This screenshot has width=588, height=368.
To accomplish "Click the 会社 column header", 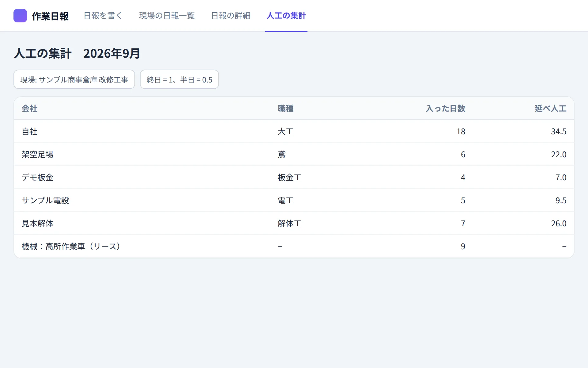I will [29, 108].
